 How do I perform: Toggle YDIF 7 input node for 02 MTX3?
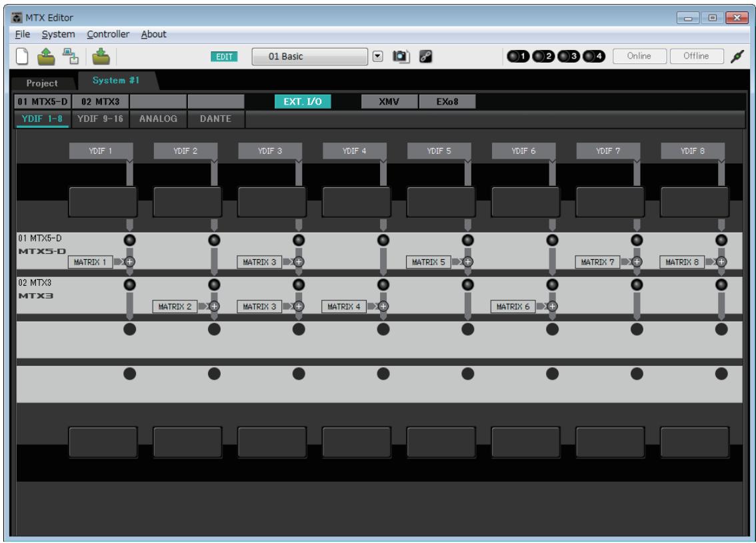pos(637,284)
